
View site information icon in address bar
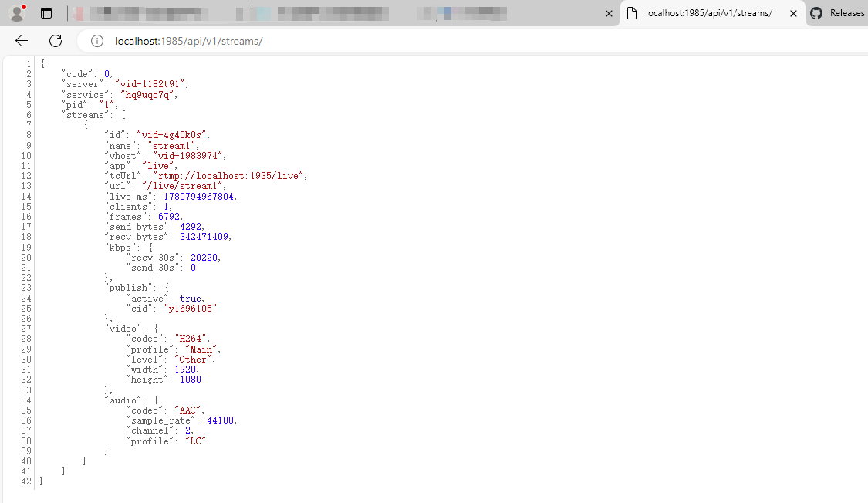click(97, 41)
